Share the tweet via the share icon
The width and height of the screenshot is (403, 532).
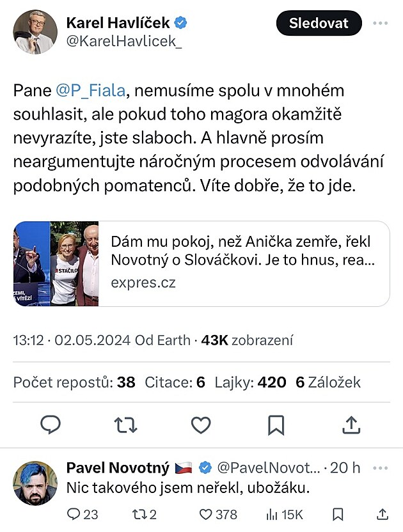pos(351,424)
